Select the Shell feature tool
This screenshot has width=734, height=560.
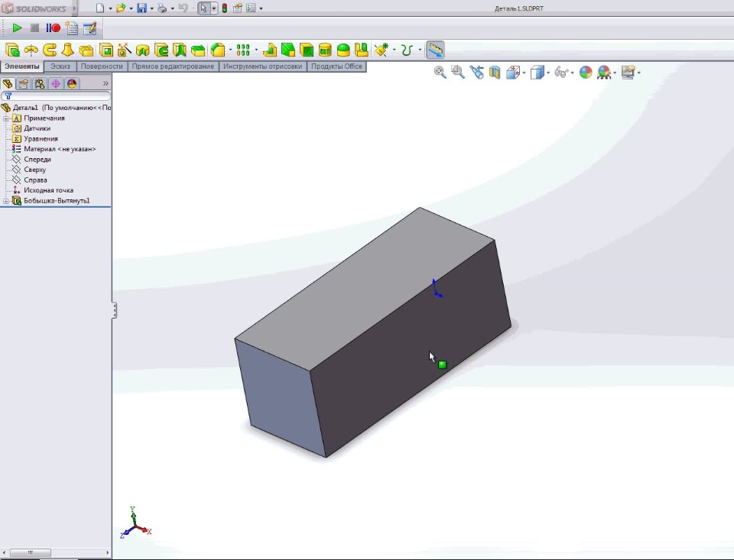(307, 50)
